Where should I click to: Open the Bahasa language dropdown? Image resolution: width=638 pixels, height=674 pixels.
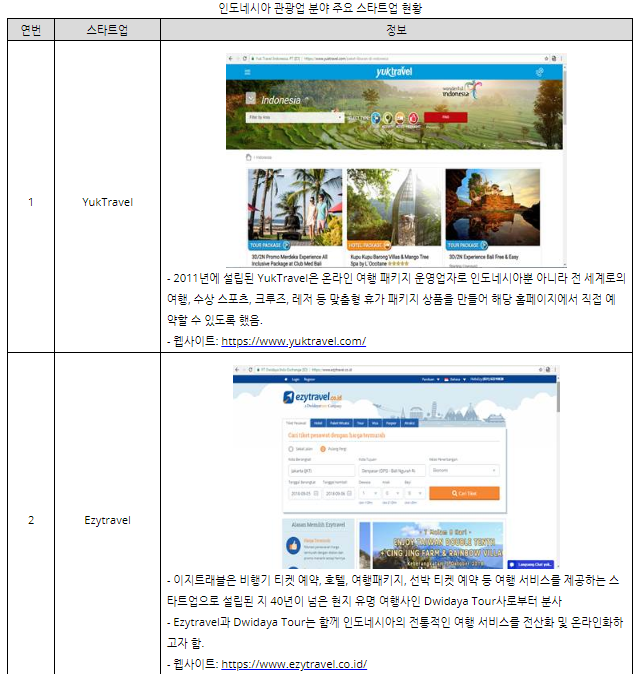click(x=456, y=380)
